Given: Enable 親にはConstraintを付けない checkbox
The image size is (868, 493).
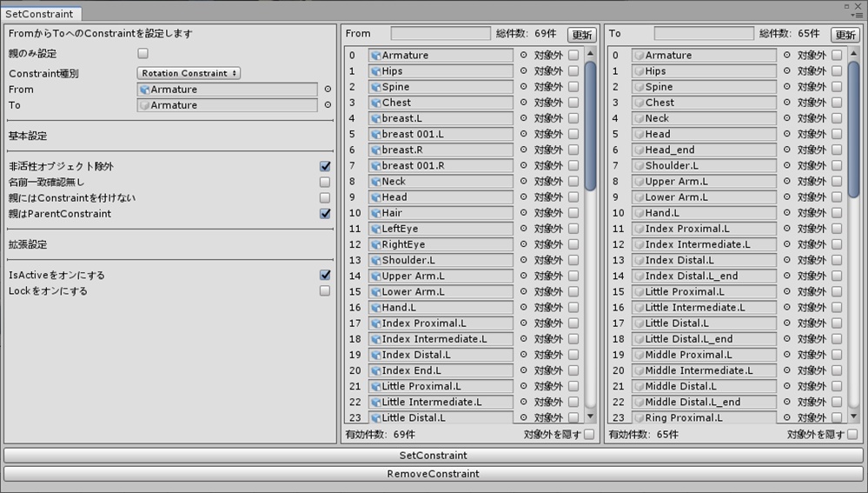Looking at the screenshot, I should (x=325, y=197).
